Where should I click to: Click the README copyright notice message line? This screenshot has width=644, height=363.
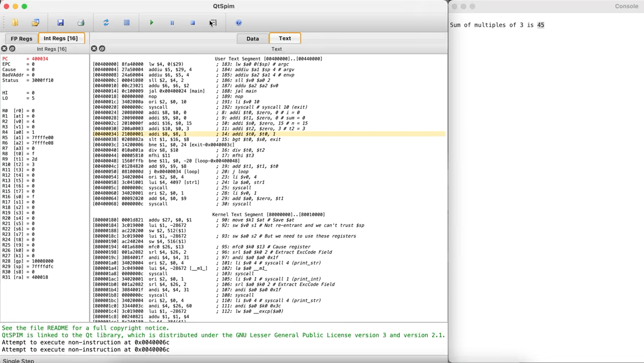[85, 328]
